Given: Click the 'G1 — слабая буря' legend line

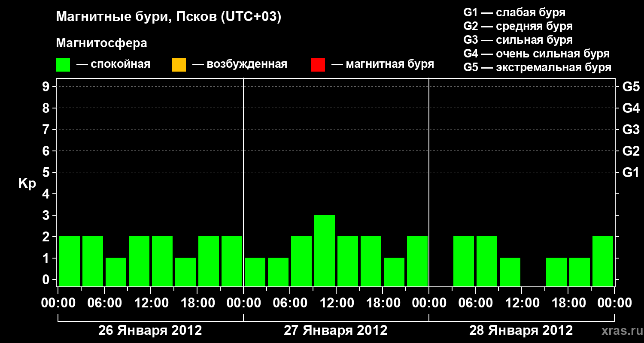Looking at the screenshot, I should click(x=514, y=12).
